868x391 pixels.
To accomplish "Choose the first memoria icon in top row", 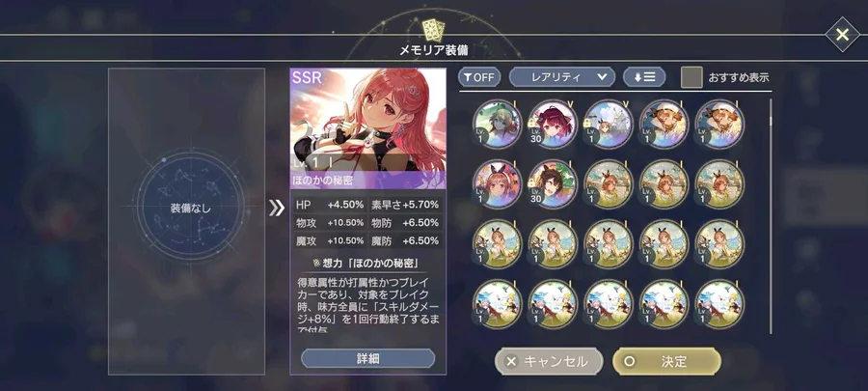I will pyautogui.click(x=497, y=125).
